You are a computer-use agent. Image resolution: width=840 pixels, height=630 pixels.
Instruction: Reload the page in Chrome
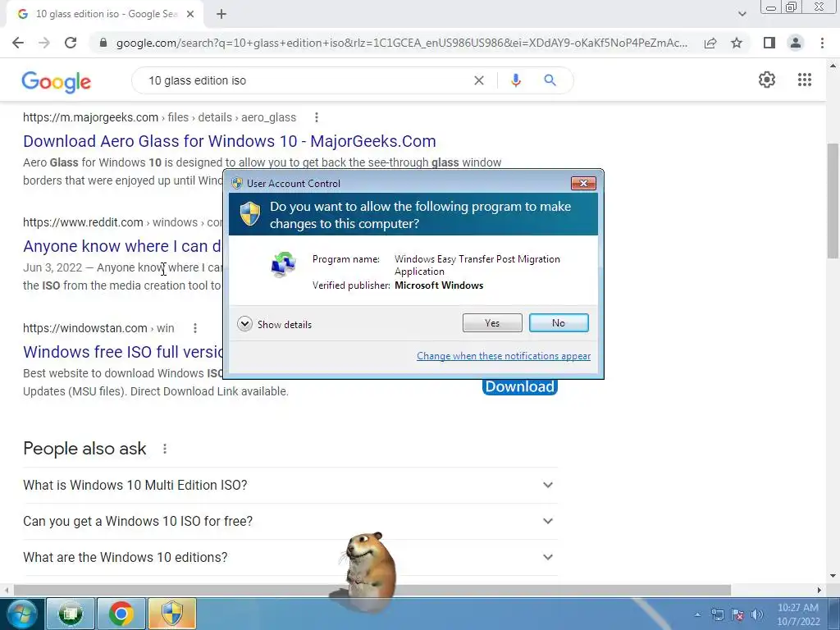coord(71,43)
